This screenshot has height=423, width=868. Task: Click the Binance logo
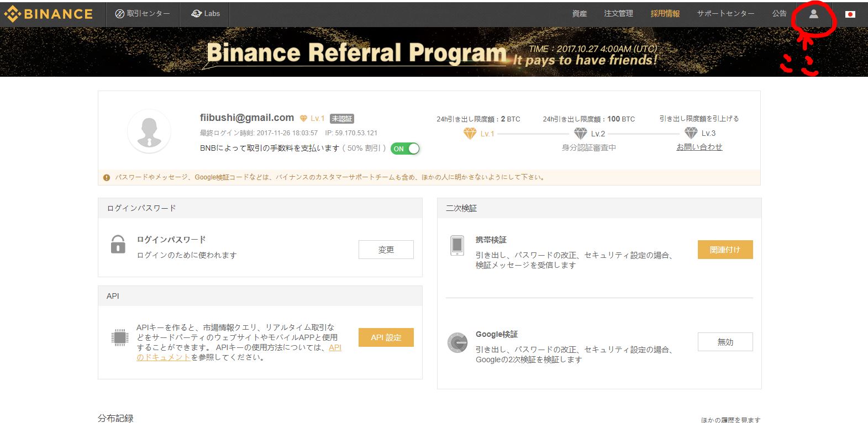[x=49, y=14]
